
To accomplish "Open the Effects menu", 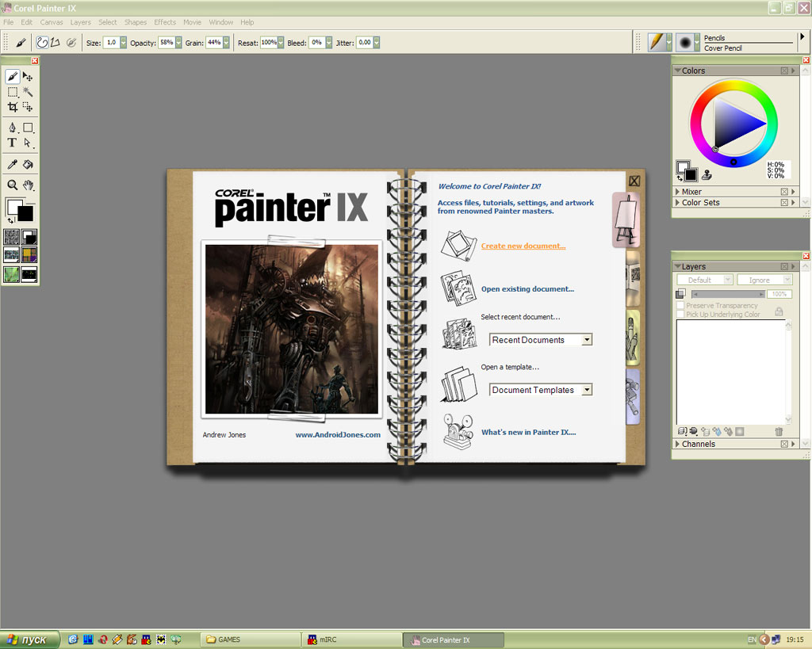I will [x=165, y=22].
